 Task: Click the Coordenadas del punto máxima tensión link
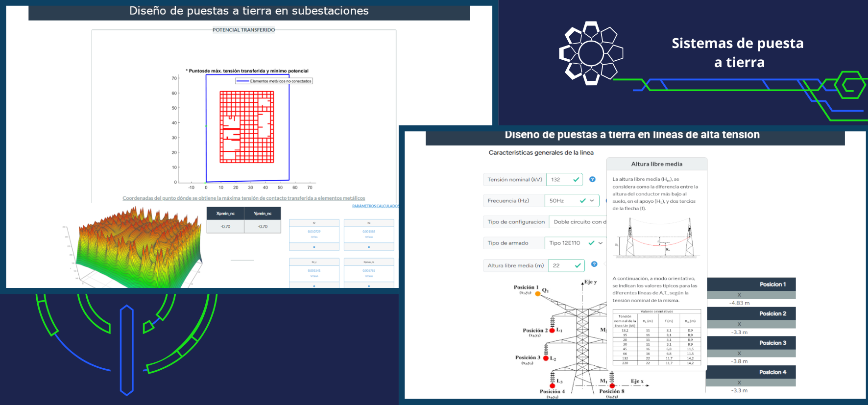coord(243,198)
